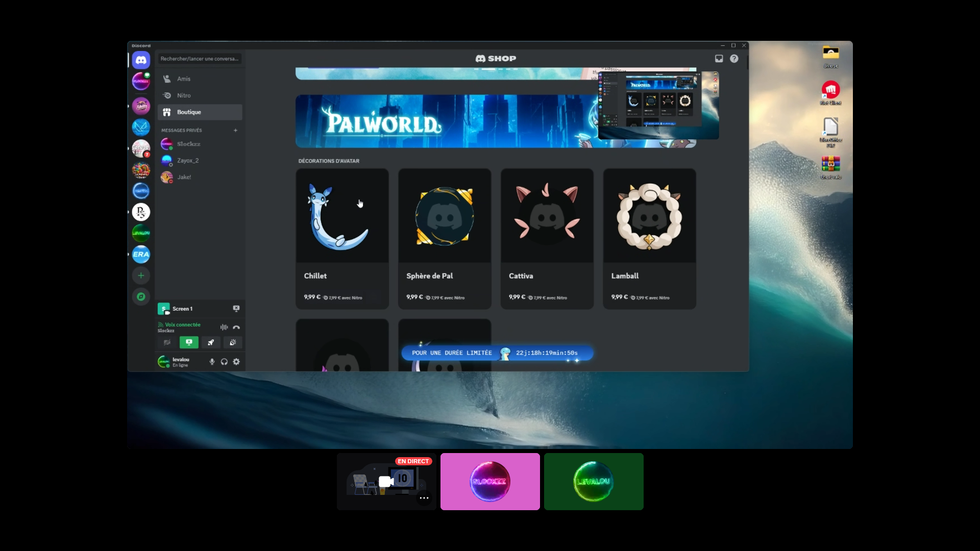
Task: Deafen audio with headphones icon
Action: coord(224,362)
